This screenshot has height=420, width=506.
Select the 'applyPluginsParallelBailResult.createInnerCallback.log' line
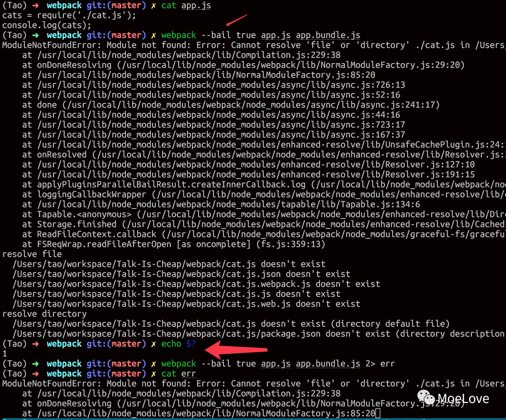(x=264, y=184)
